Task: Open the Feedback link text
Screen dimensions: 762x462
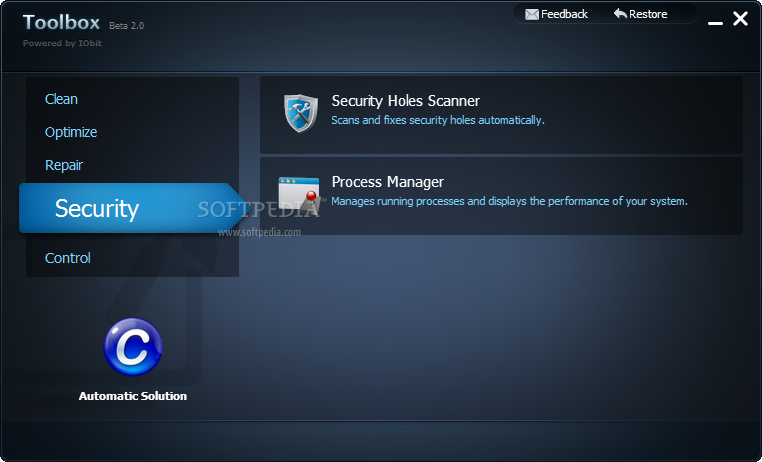Action: click(564, 14)
